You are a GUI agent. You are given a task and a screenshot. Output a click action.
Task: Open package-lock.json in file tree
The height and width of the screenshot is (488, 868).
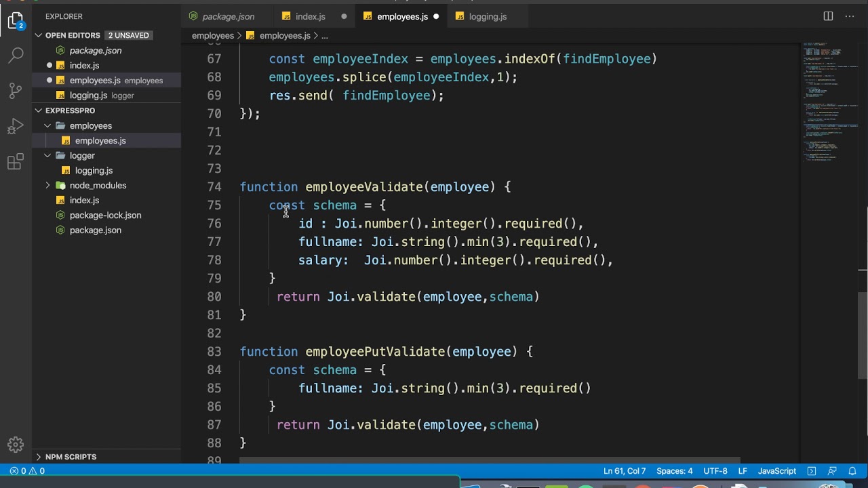pyautogui.click(x=105, y=215)
